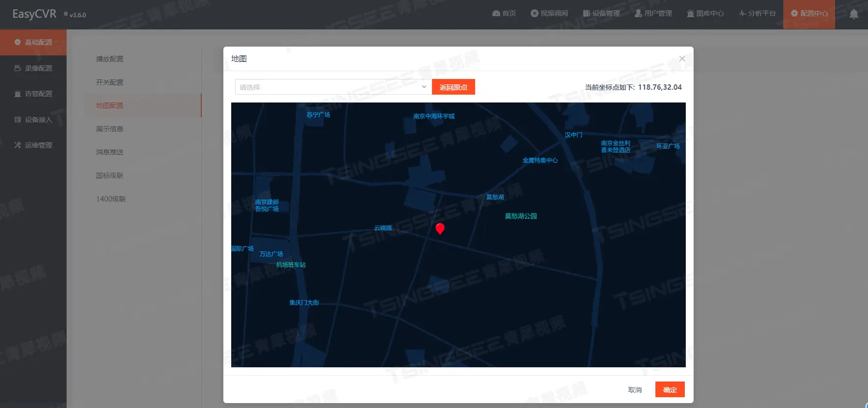
Task: Click the 地图 dialog title
Action: (x=239, y=58)
